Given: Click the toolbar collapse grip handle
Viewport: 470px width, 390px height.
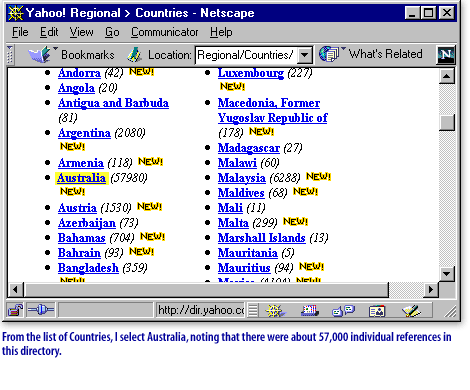Looking at the screenshot, I should (10, 55).
